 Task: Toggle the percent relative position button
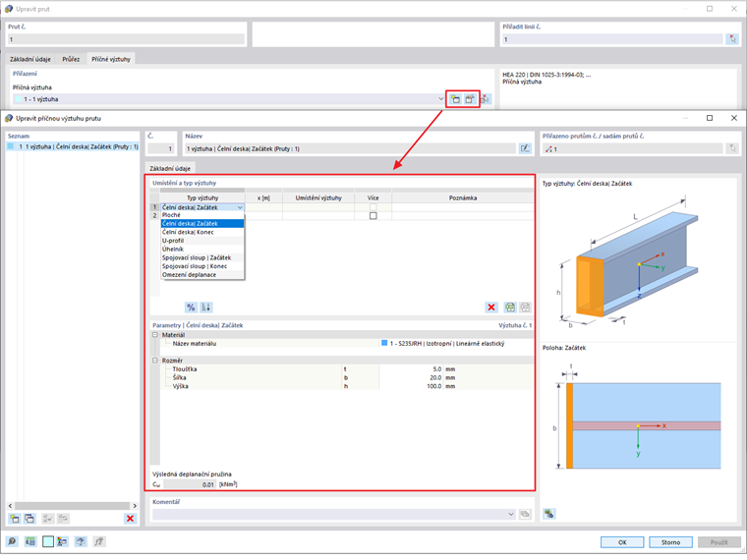click(191, 308)
